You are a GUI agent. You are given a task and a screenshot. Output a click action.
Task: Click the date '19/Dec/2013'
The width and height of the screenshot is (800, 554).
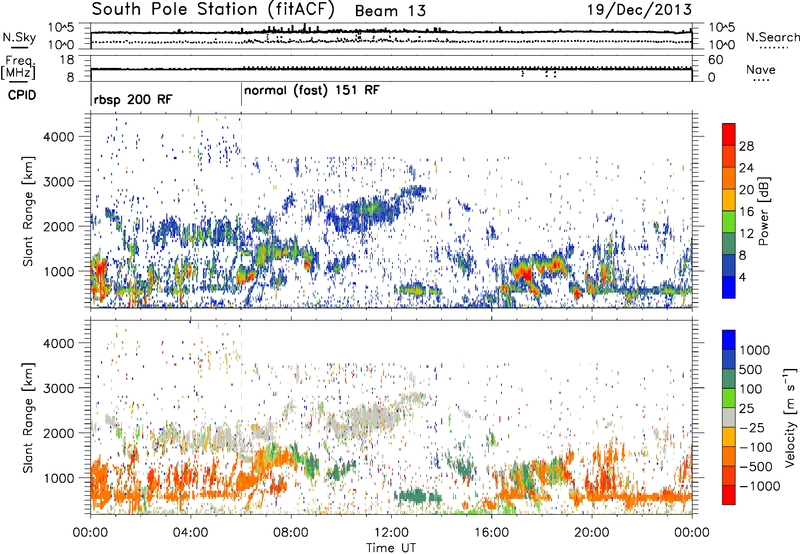[x=639, y=9]
